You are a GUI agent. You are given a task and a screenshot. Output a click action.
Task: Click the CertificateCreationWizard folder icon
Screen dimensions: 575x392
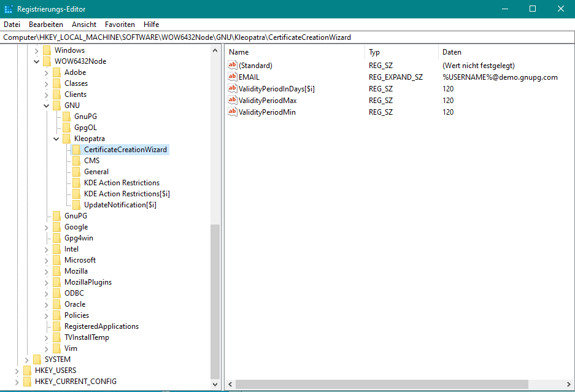77,150
